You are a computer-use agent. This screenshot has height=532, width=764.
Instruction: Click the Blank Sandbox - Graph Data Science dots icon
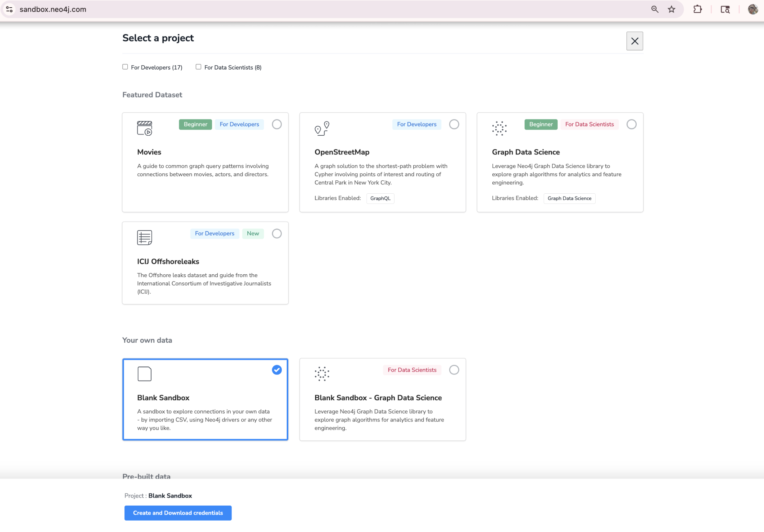click(322, 374)
